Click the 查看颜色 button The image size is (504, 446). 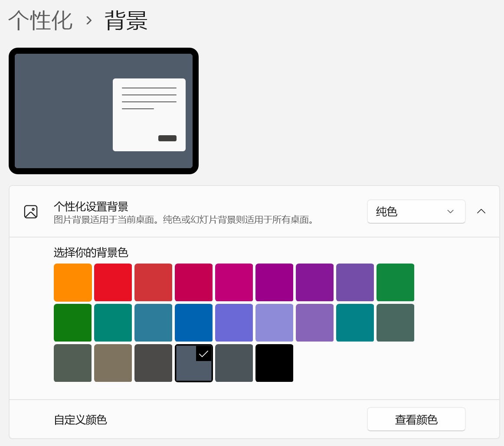[416, 420]
